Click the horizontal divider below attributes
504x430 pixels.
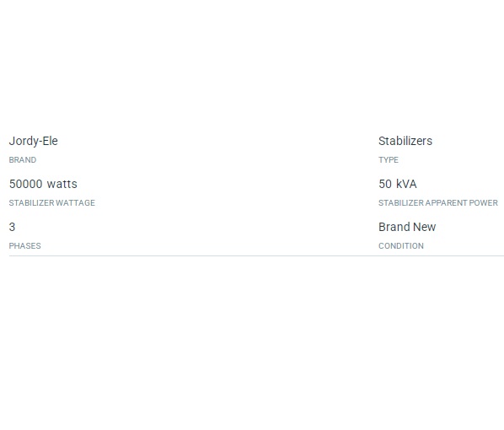click(x=256, y=256)
